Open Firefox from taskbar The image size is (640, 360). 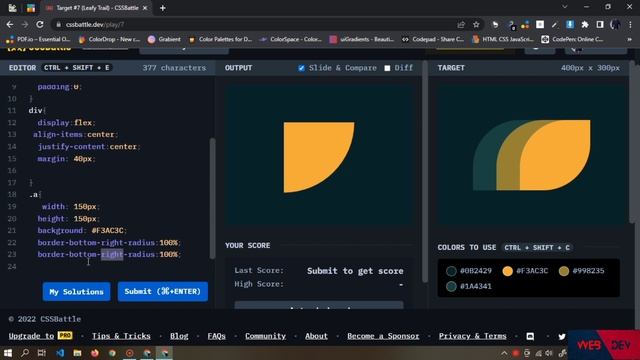[95, 353]
